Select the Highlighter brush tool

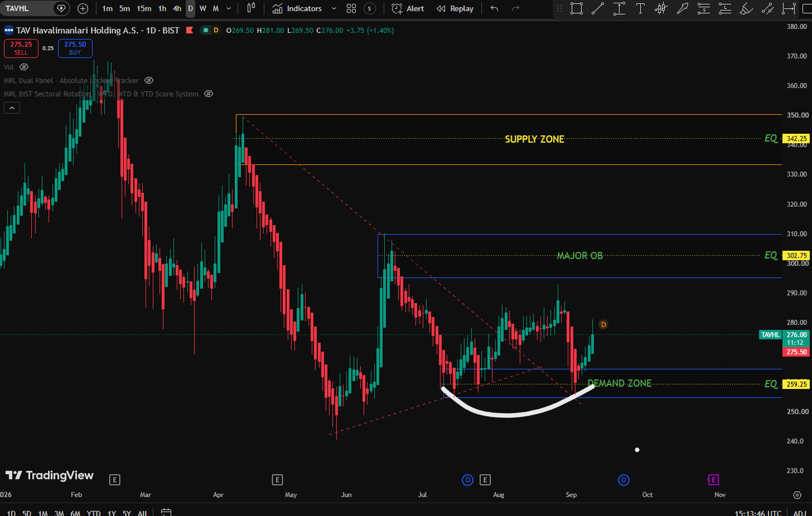click(x=746, y=9)
